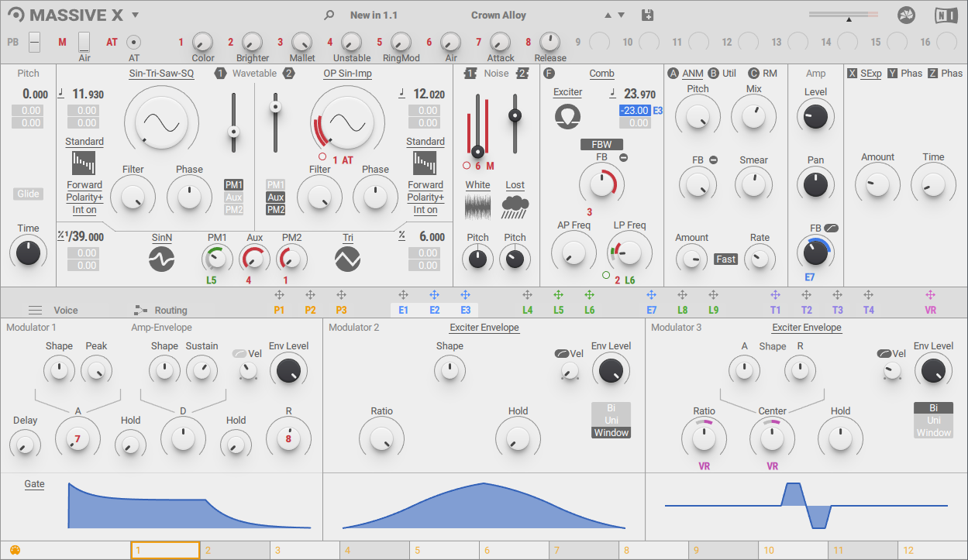Toggle PM2 on oscillator 2

(276, 210)
